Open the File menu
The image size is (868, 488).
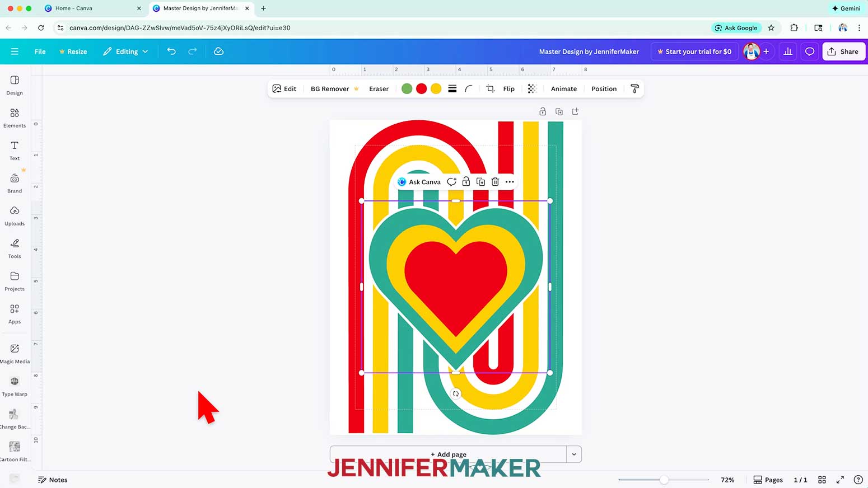pyautogui.click(x=40, y=51)
